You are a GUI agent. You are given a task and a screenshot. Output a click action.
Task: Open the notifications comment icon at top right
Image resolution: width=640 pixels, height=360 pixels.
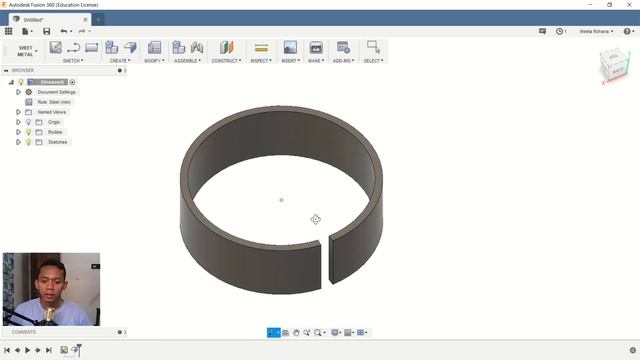542,31
